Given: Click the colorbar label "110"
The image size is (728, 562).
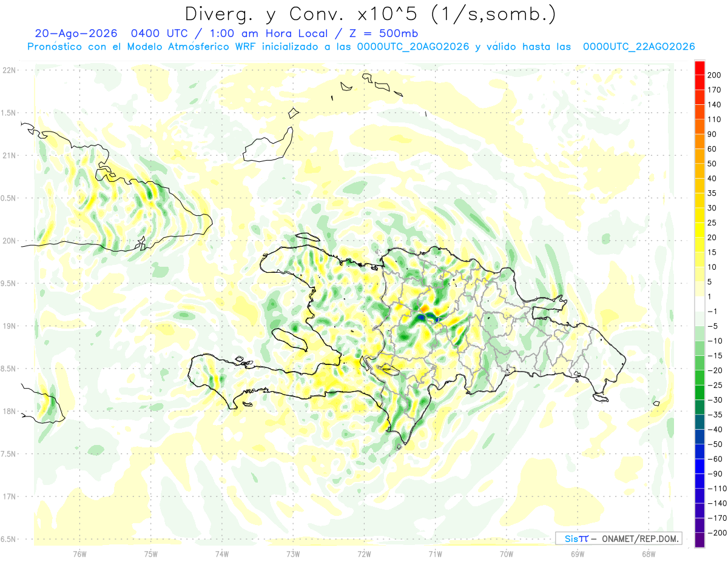Looking at the screenshot, I should (715, 119).
